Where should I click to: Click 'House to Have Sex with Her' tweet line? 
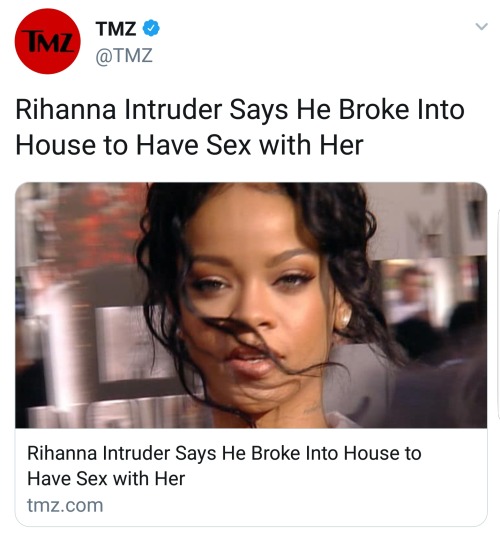[189, 145]
